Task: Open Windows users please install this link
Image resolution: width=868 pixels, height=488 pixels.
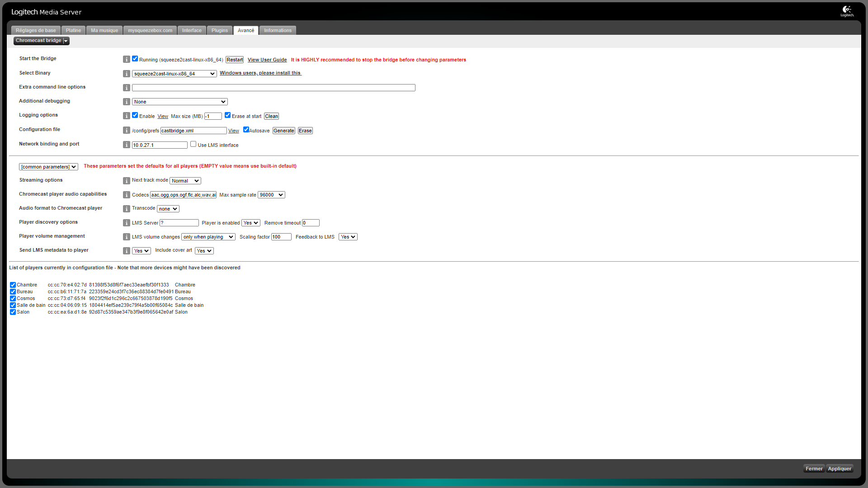Action: [260, 73]
